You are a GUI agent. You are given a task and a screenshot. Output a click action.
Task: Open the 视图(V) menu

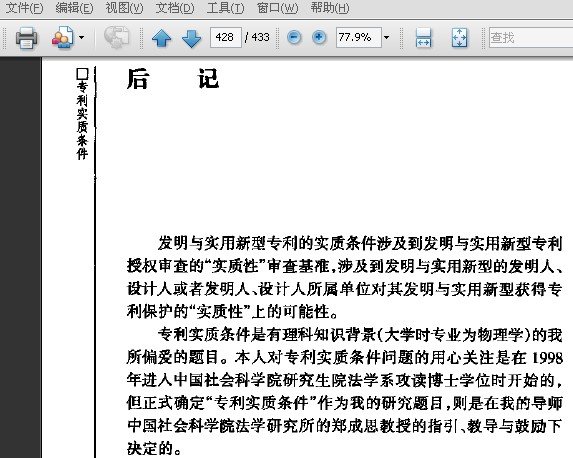pyautogui.click(x=124, y=8)
